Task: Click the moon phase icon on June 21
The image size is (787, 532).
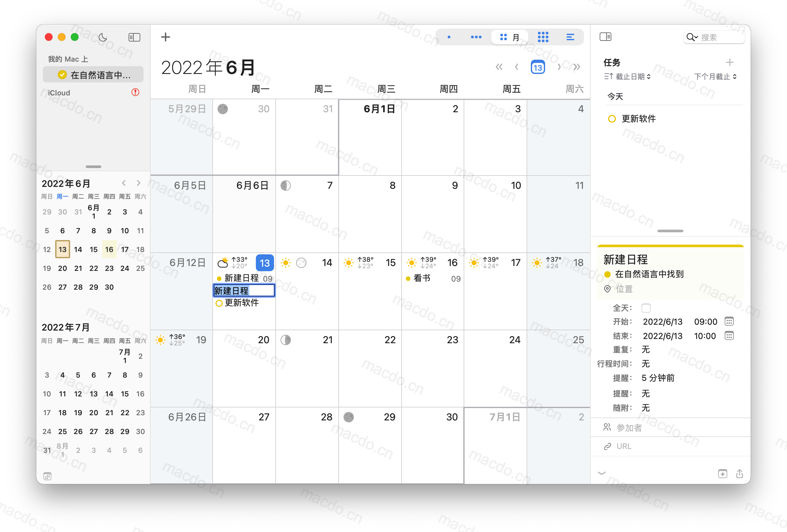Action: (x=285, y=340)
